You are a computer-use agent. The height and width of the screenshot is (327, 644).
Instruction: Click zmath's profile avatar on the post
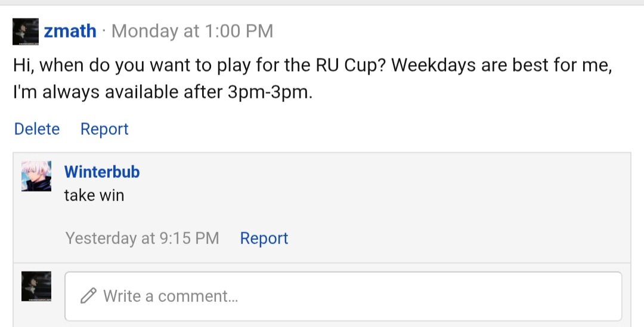pyautogui.click(x=26, y=32)
